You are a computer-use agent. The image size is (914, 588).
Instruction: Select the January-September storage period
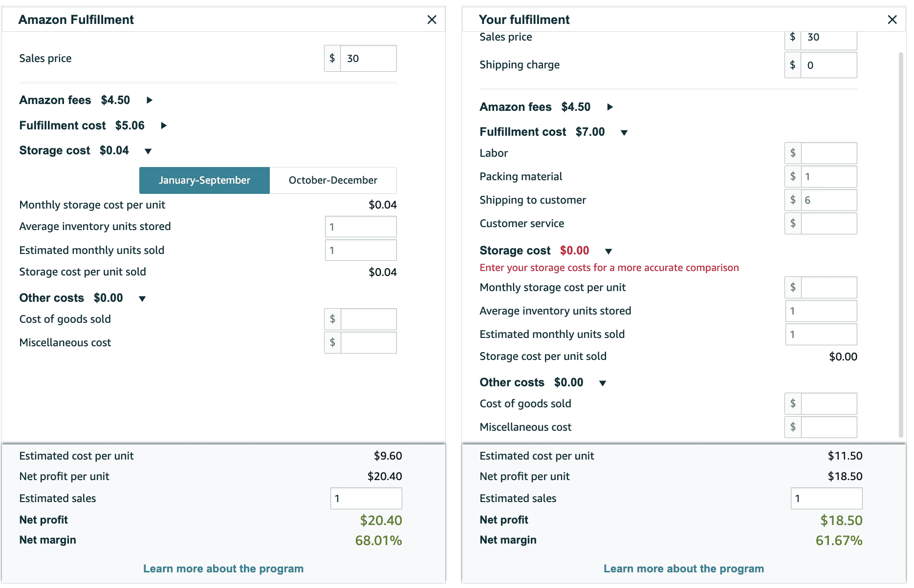pos(204,180)
